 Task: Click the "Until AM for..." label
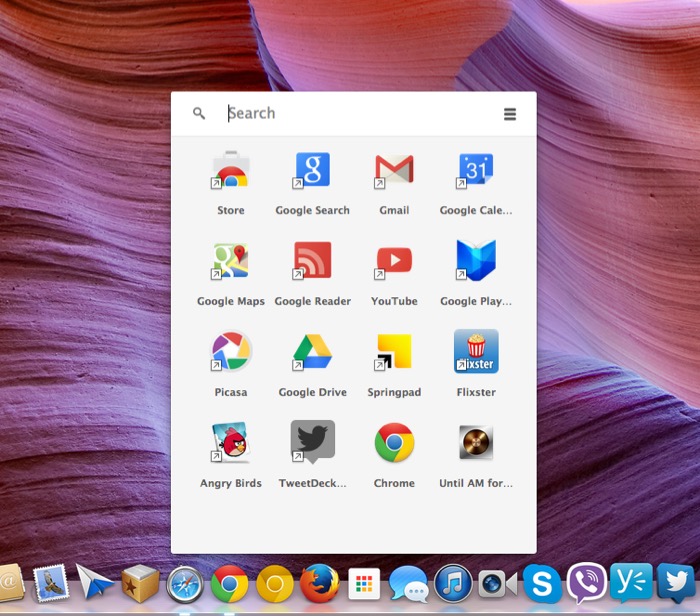[476, 483]
